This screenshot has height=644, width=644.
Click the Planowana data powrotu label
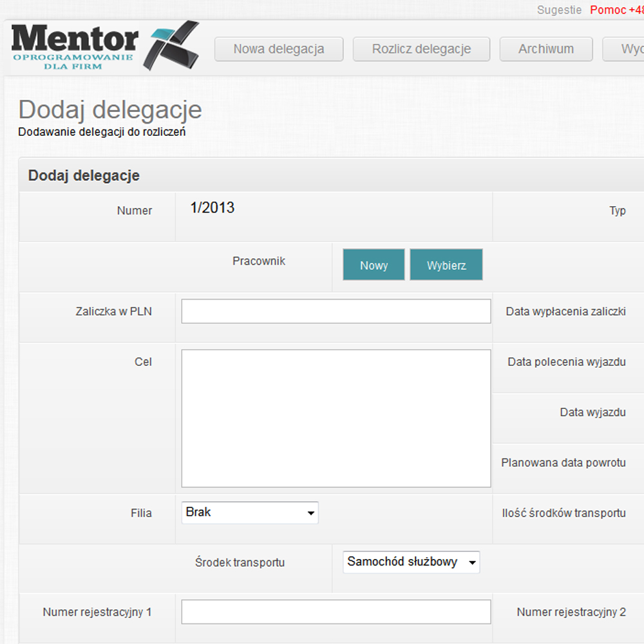point(563,462)
